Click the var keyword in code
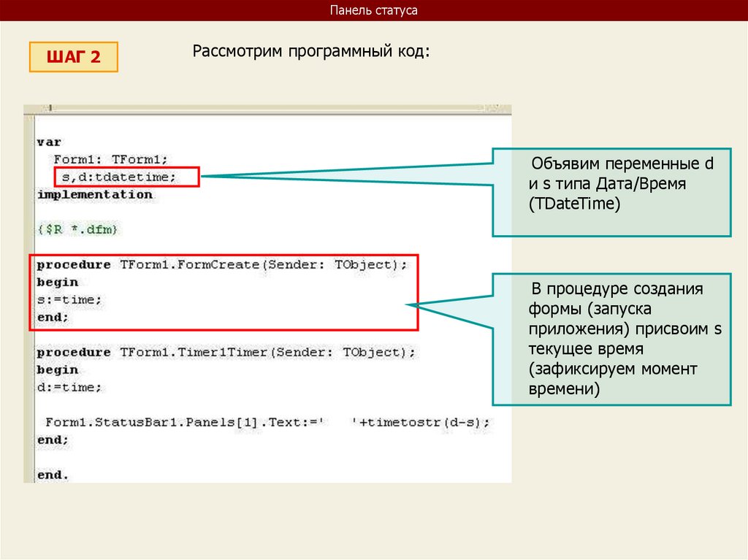This screenshot has width=748, height=560. 49,142
